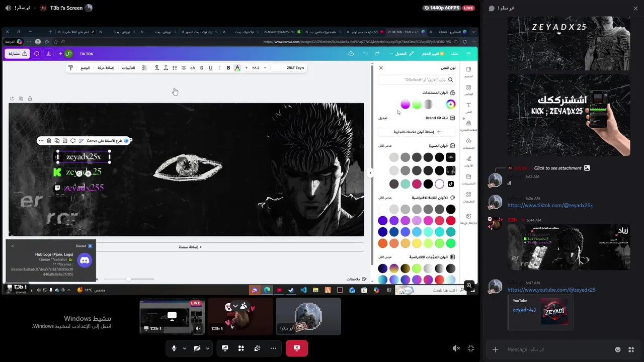Decrease font size with minus stepper
The image size is (644, 362).
click(x=265, y=68)
